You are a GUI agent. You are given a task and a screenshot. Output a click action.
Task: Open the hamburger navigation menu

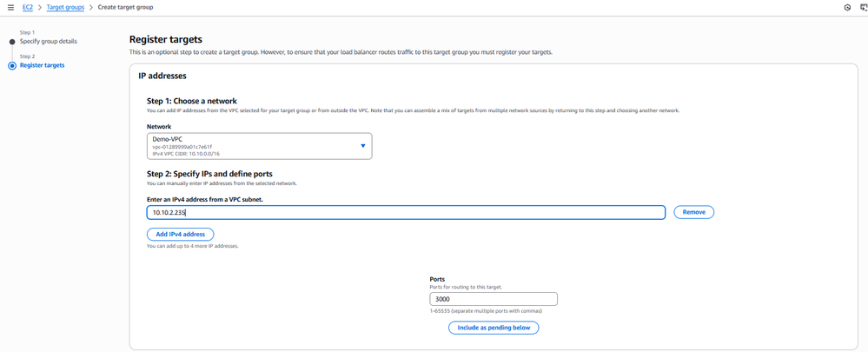click(10, 7)
